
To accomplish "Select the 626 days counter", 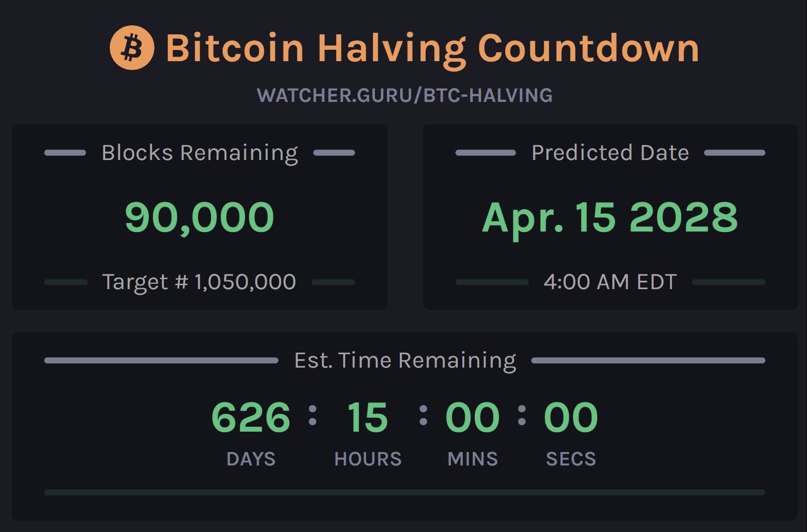I will [251, 417].
